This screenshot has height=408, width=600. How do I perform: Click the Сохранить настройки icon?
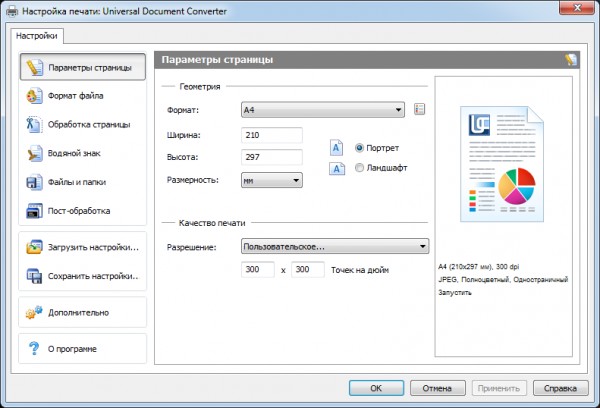[32, 275]
